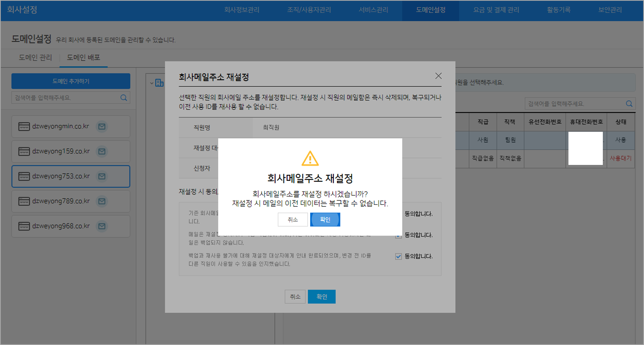Click the mail icon beside dzweyongmin.co.kr
644x345 pixels.
(102, 127)
